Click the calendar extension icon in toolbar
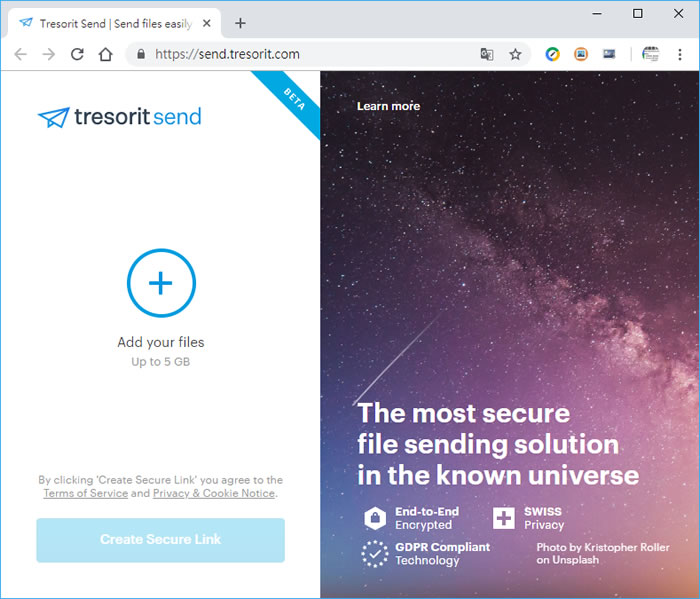This screenshot has height=599, width=700. pyautogui.click(x=650, y=54)
